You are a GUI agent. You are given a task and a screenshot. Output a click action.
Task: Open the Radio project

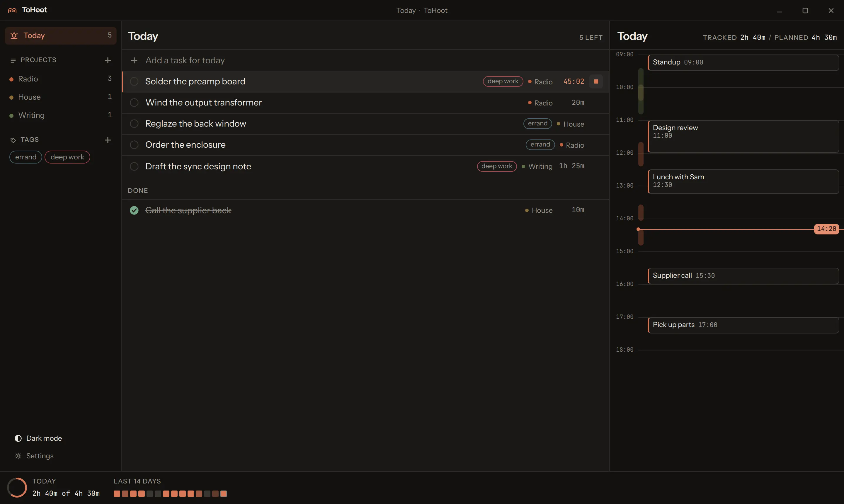[x=60, y=79]
